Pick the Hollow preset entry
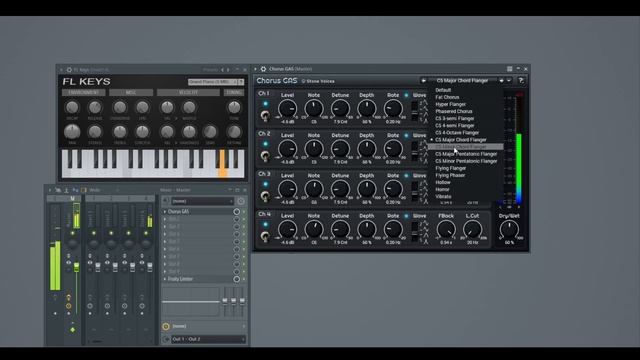The height and width of the screenshot is (360, 640). (442, 182)
